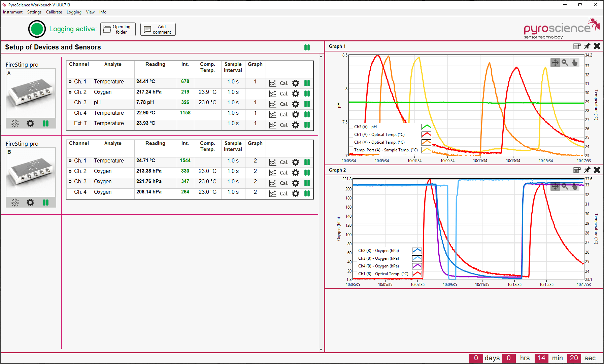Pause all devices in Setup header
604x364 pixels.
tap(307, 47)
